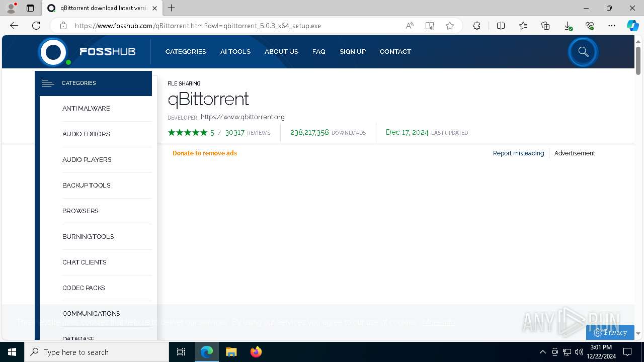Launch Firefox from the taskbar
Screen dimensions: 644x362
point(256,352)
